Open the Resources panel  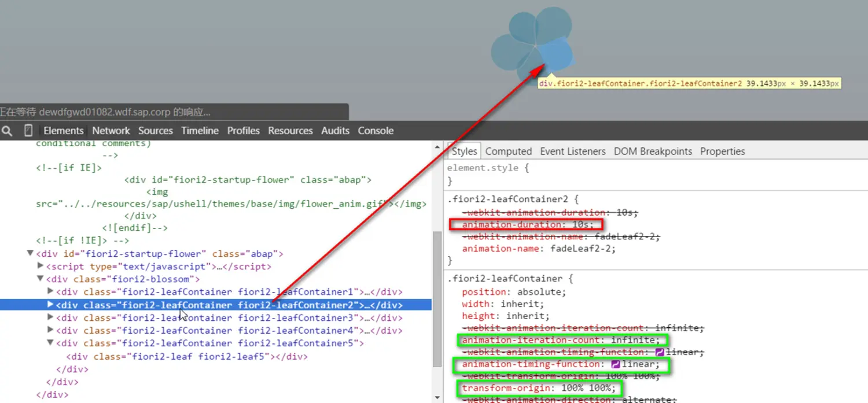(290, 131)
